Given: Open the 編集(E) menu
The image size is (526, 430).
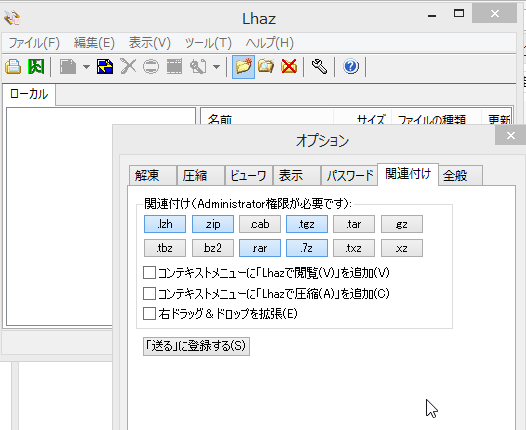Looking at the screenshot, I should (x=94, y=43).
